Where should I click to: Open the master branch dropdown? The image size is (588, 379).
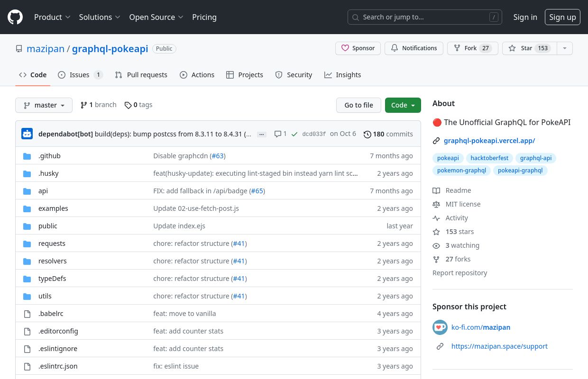point(44,105)
